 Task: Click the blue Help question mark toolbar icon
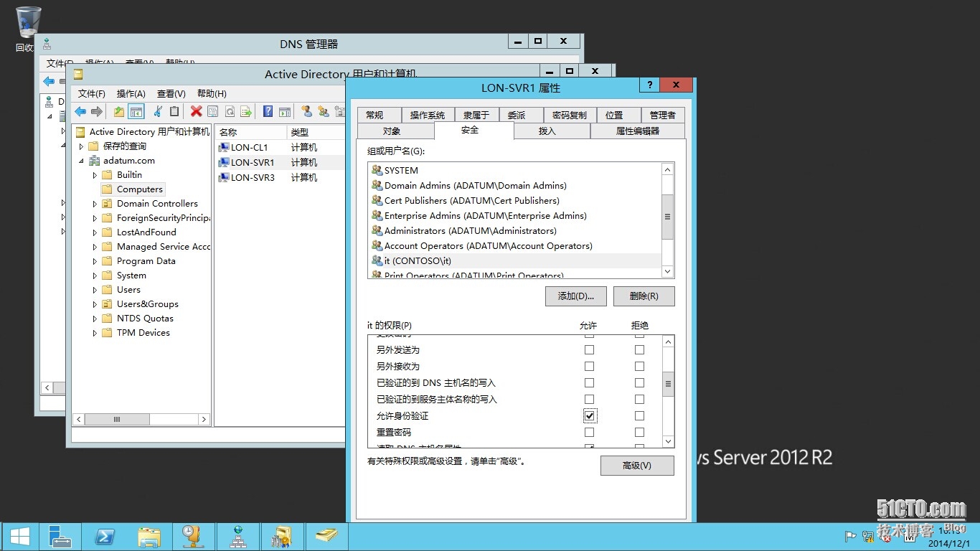pyautogui.click(x=268, y=111)
